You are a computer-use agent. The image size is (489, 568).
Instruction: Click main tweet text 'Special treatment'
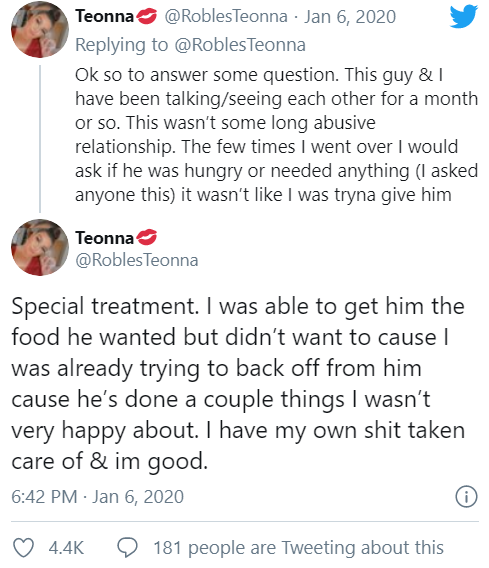tap(105, 306)
